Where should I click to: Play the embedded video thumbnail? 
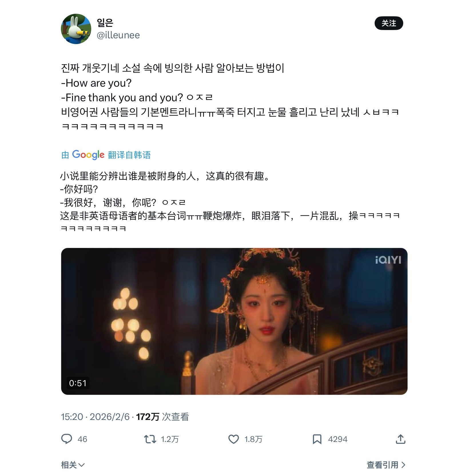pos(234,321)
